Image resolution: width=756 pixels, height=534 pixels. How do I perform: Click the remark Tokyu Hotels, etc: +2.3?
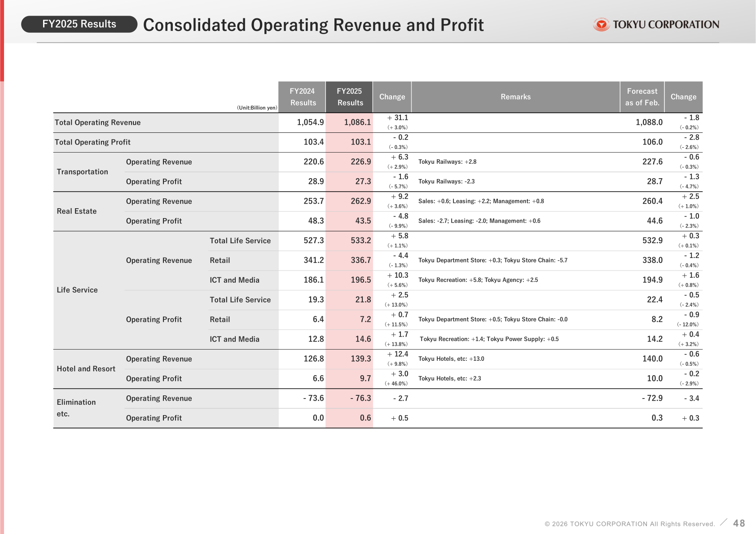[x=449, y=379]
